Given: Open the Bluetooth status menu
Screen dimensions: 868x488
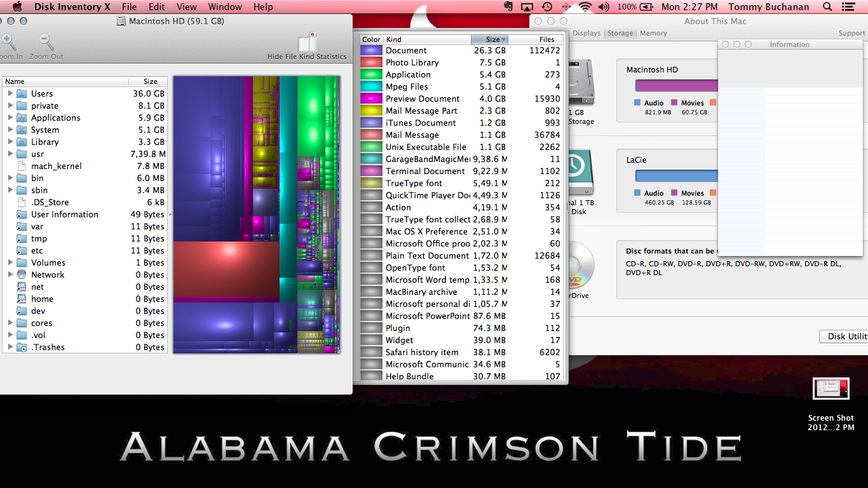Looking at the screenshot, I should pyautogui.click(x=566, y=7).
